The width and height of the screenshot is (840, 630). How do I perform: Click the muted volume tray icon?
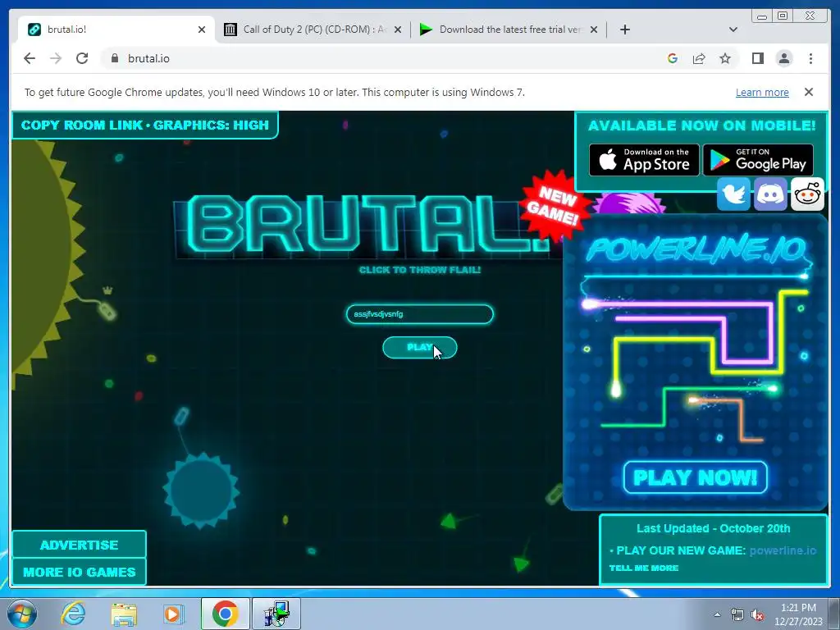[757, 614]
